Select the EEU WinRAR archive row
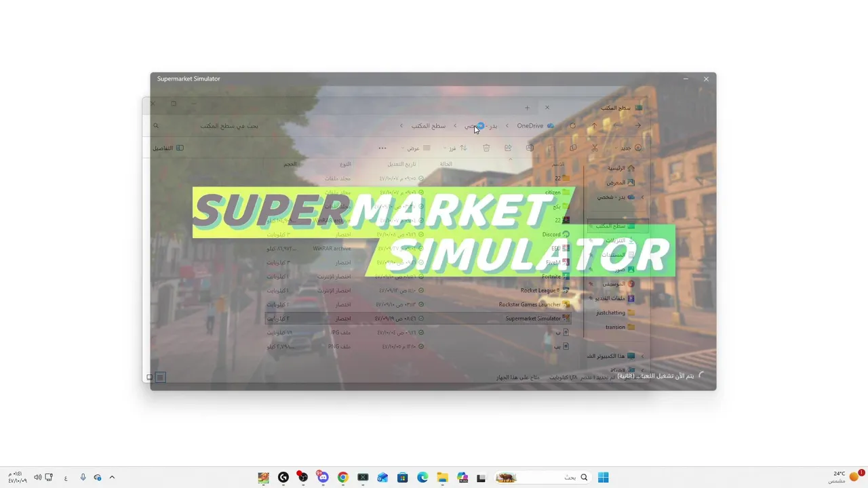This screenshot has width=868, height=488. 416,249
